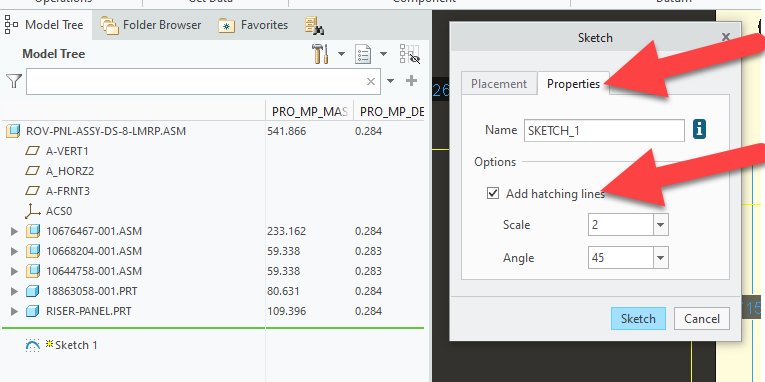Select ROV-PNL-ASSY-DS-8-LMRP.ASM in tree
The height and width of the screenshot is (382, 765).
tap(106, 131)
